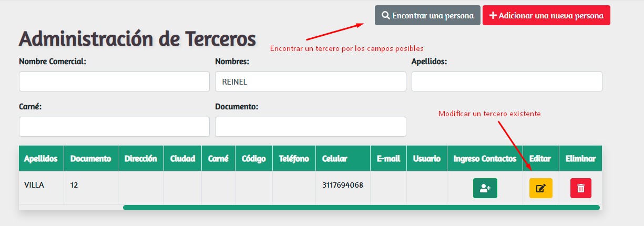Click the Usuario column header
644x226 pixels.
click(426, 159)
